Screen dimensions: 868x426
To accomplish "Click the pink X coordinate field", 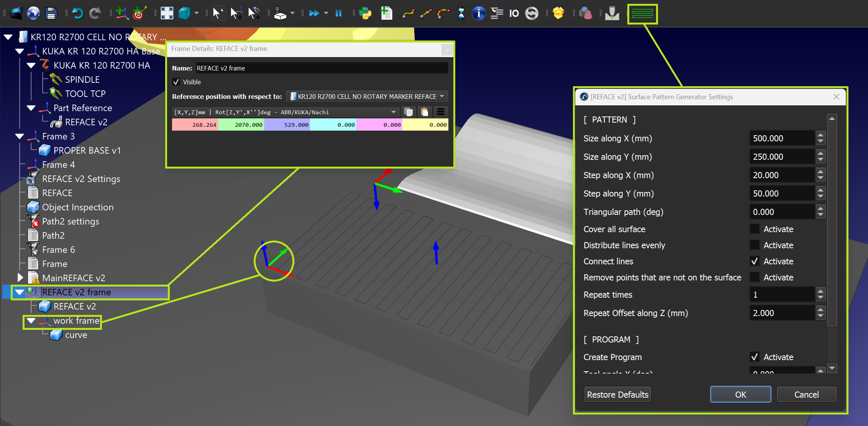I will tap(195, 125).
